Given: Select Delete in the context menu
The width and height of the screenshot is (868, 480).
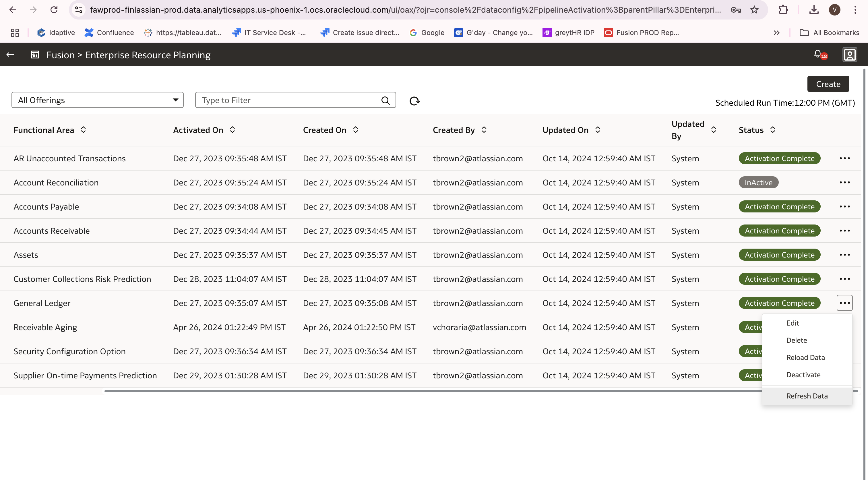Looking at the screenshot, I should 807,340.
